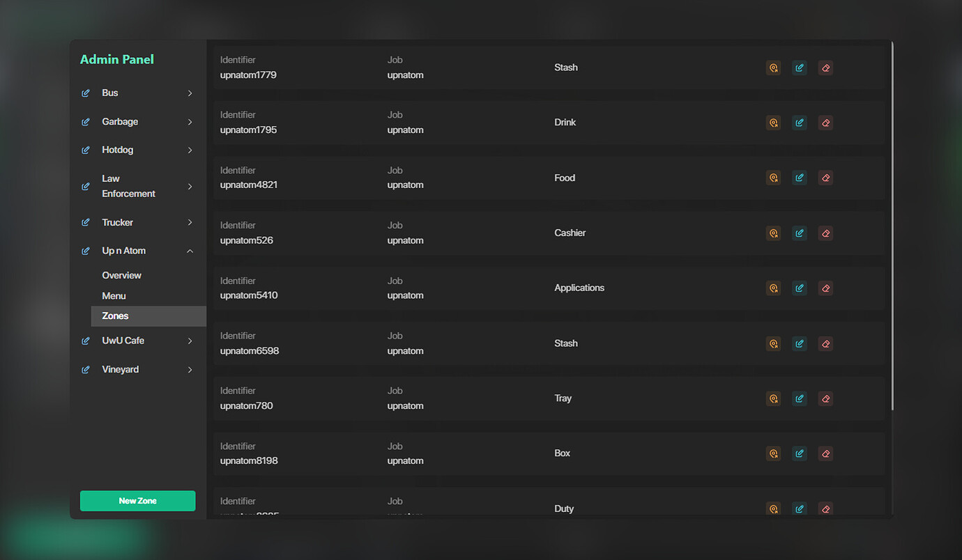Image resolution: width=962 pixels, height=560 pixels.
Task: Expand the Hotdog section
Action: tap(190, 149)
